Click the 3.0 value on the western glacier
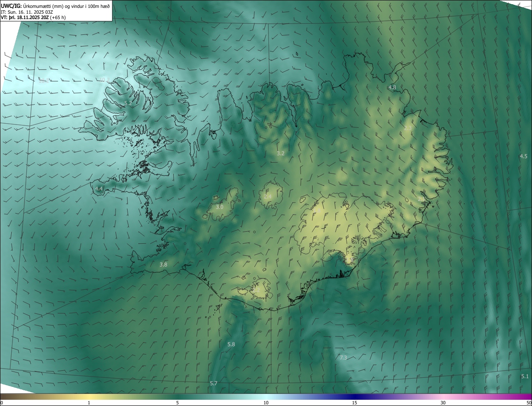This screenshot has width=532, height=406. pos(219,207)
